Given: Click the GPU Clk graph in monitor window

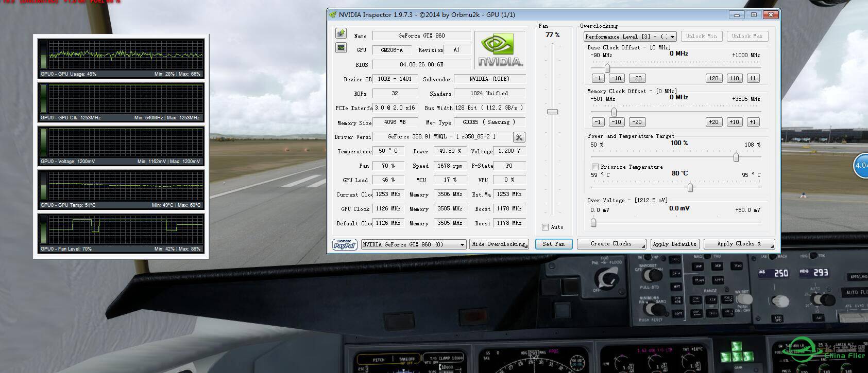Looking at the screenshot, I should (121, 102).
